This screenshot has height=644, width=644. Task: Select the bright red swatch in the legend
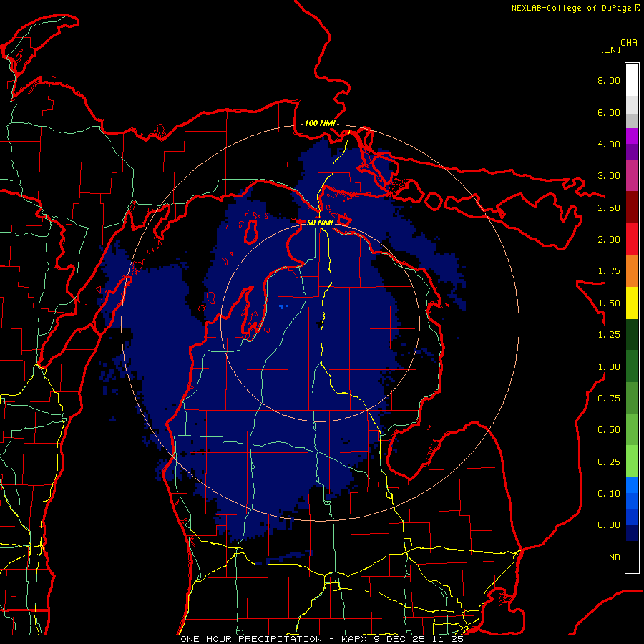632,239
